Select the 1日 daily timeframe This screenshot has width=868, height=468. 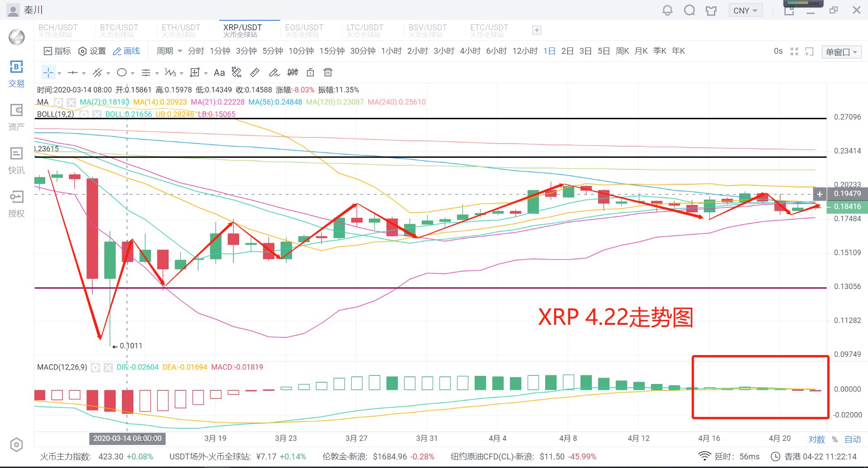click(x=549, y=51)
